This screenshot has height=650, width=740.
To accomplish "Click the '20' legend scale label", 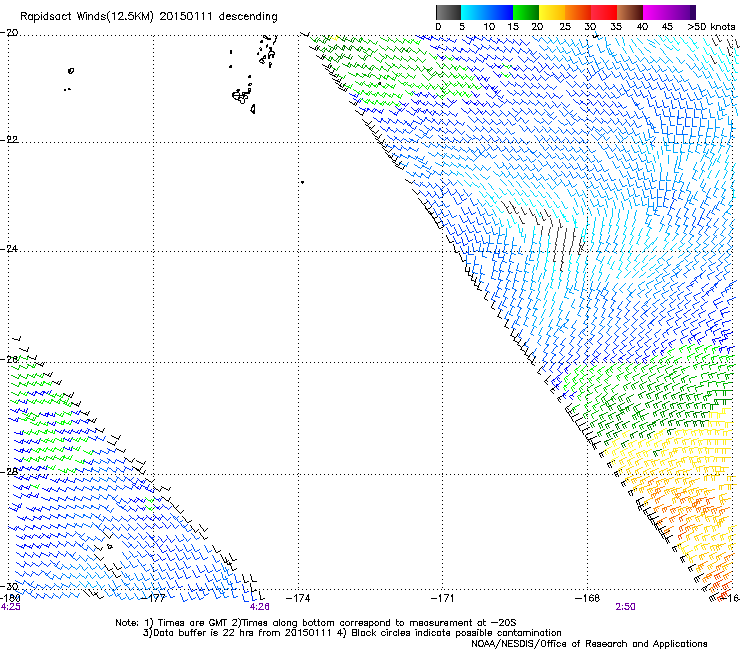I will pos(538,27).
